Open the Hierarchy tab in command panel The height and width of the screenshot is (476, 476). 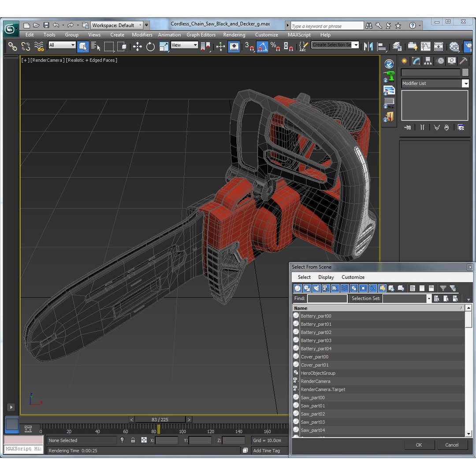click(428, 61)
